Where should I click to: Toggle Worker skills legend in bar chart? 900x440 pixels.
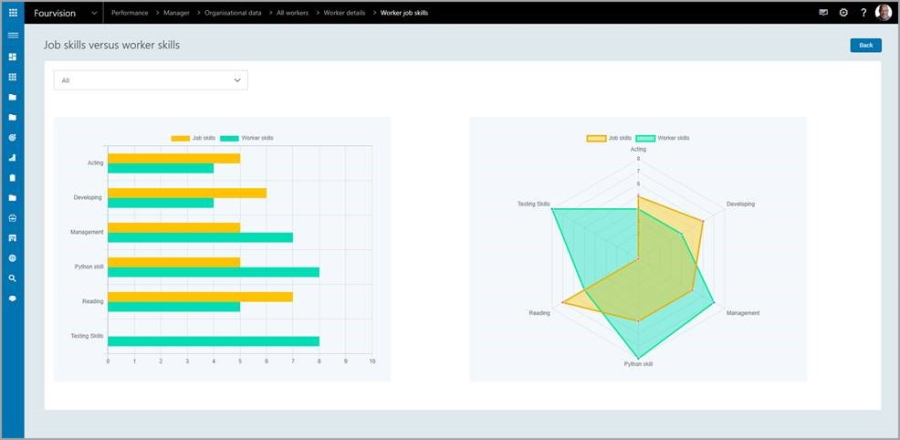click(247, 138)
